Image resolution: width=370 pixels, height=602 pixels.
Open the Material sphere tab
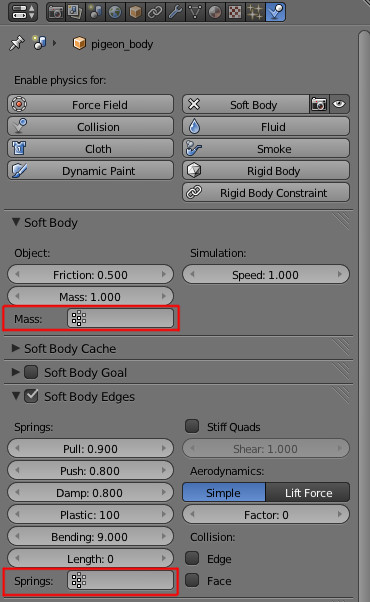point(215,12)
